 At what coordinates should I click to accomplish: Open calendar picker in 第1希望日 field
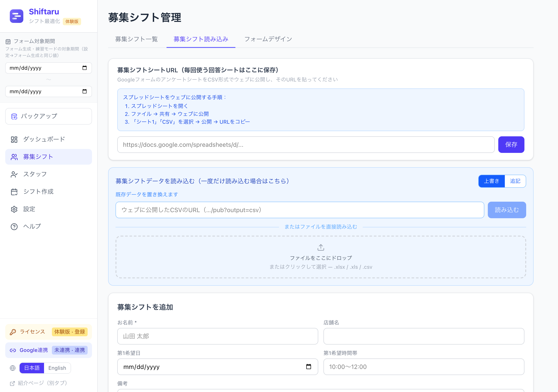pyautogui.click(x=308, y=367)
